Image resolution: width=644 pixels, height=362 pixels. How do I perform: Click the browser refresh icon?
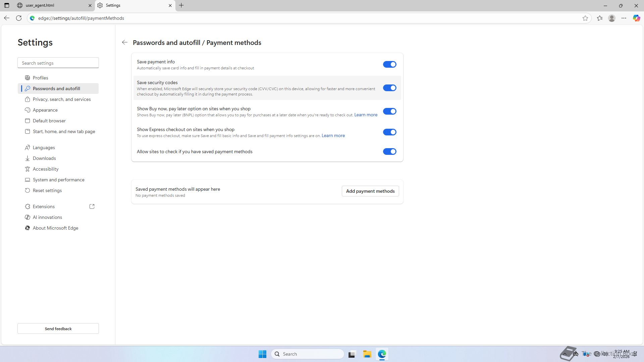pyautogui.click(x=19, y=18)
